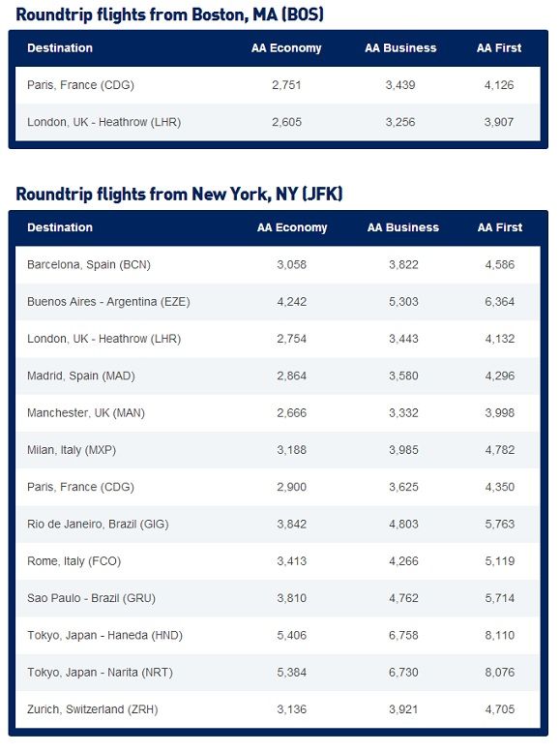Click the Madrid, Spain (MAD) destination
The width and height of the screenshot is (560, 752).
(x=81, y=376)
